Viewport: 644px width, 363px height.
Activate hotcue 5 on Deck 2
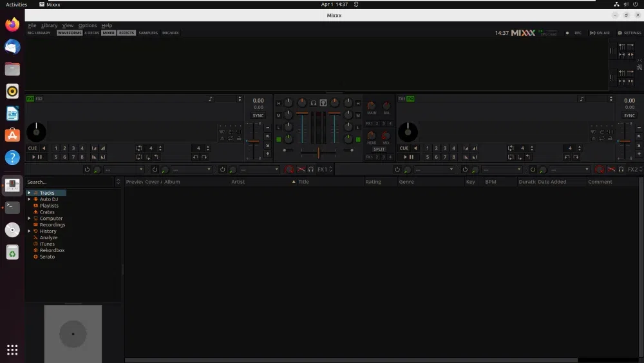[428, 157]
